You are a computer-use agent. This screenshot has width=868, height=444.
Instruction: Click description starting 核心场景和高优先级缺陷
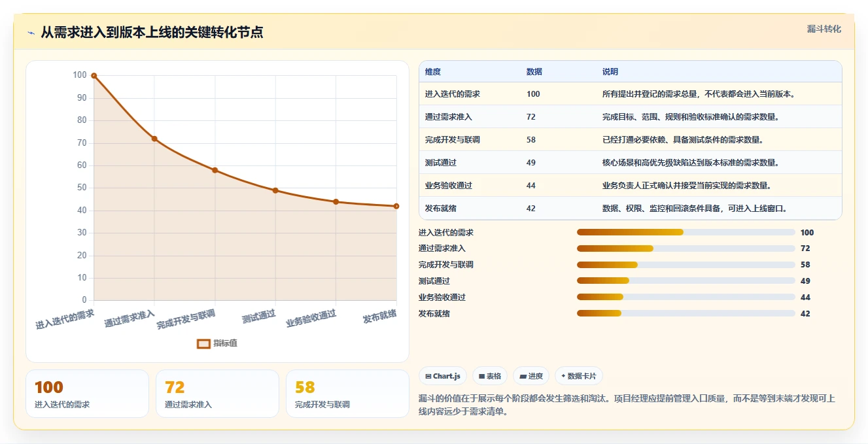691,163
